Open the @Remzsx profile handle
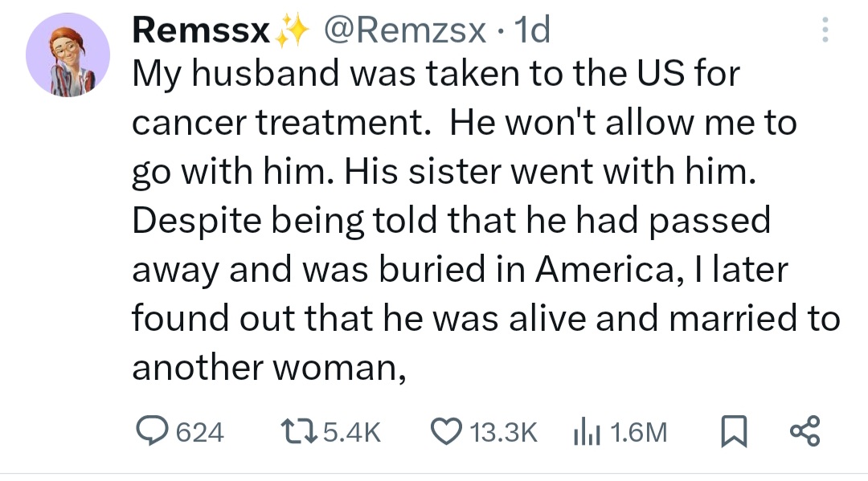The image size is (868, 481). pos(407,30)
